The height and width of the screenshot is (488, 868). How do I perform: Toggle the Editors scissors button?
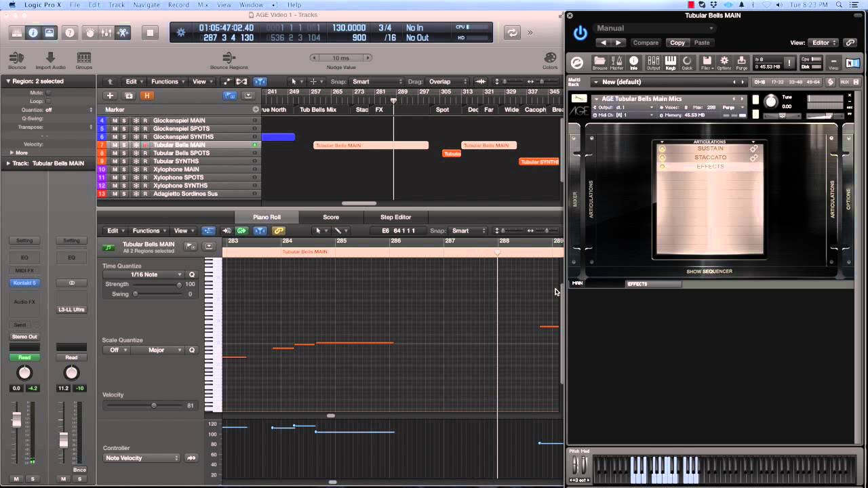[x=123, y=33]
